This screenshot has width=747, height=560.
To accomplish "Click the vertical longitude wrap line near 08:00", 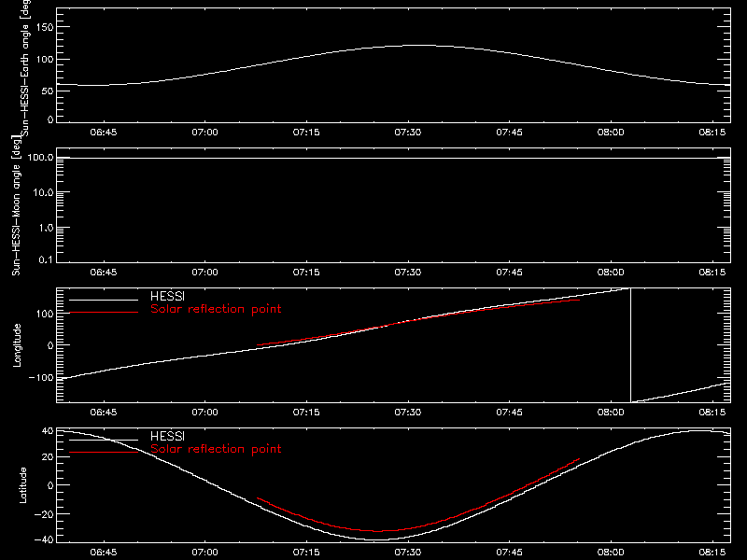I will pyautogui.click(x=631, y=345).
